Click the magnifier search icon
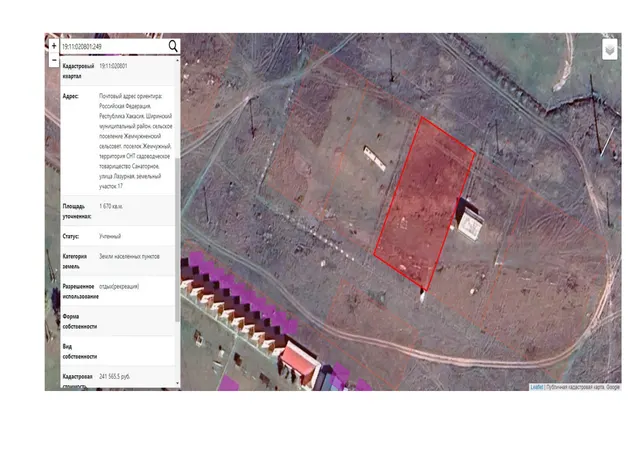Viewport: 640px width, 453px height. [x=173, y=46]
